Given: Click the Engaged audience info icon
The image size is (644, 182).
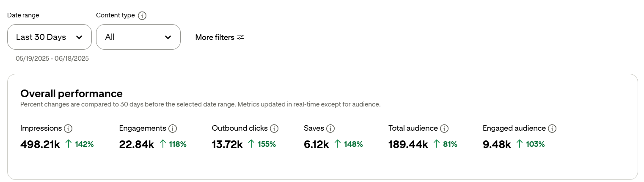Looking at the screenshot, I should point(552,129).
